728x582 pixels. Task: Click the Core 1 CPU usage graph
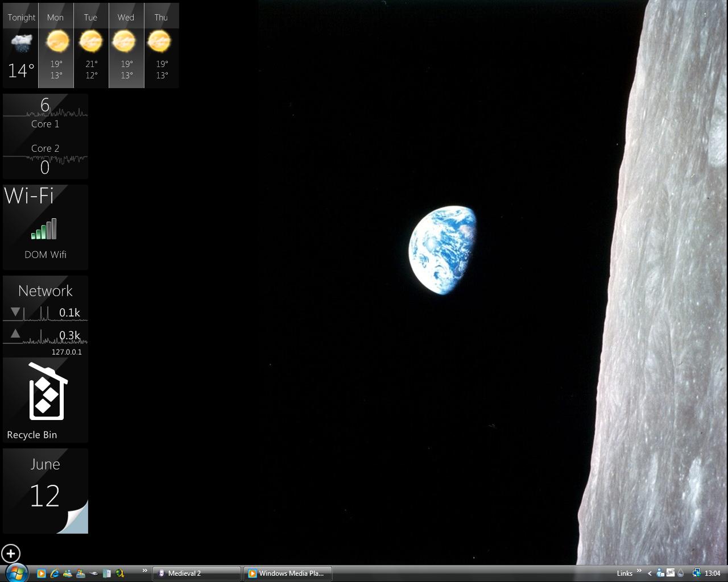tap(45, 113)
